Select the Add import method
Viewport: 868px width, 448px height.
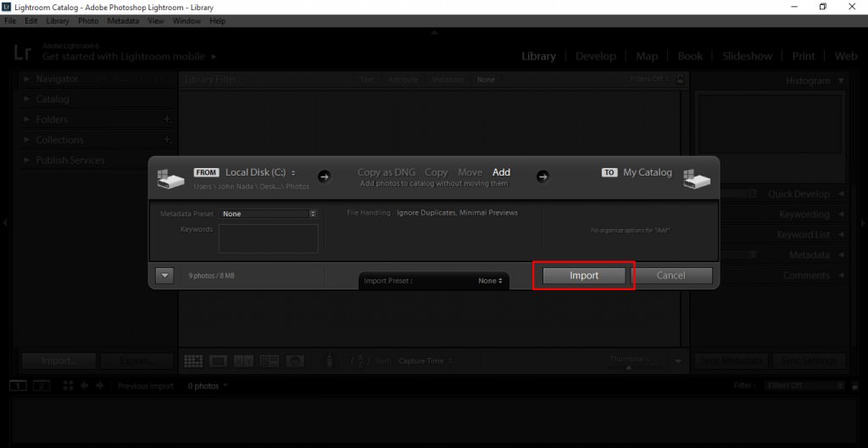502,172
